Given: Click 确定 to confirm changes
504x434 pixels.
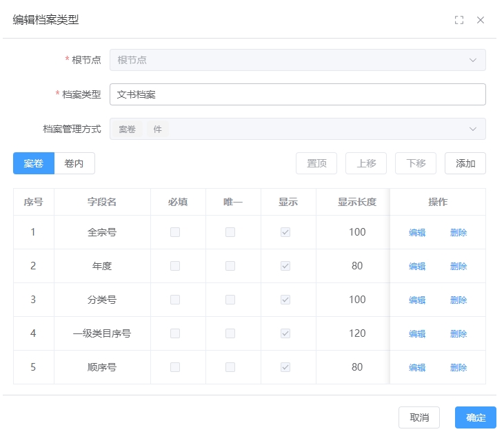Looking at the screenshot, I should tap(476, 417).
